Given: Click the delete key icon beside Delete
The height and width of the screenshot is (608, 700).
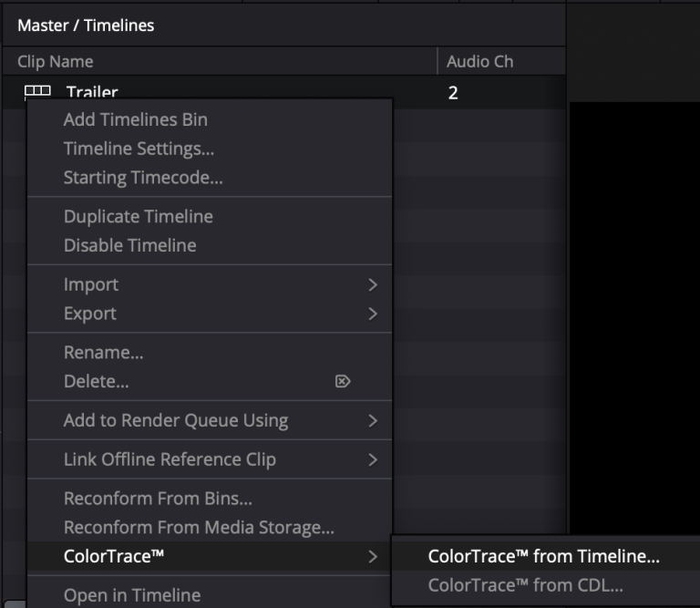Looking at the screenshot, I should (343, 381).
